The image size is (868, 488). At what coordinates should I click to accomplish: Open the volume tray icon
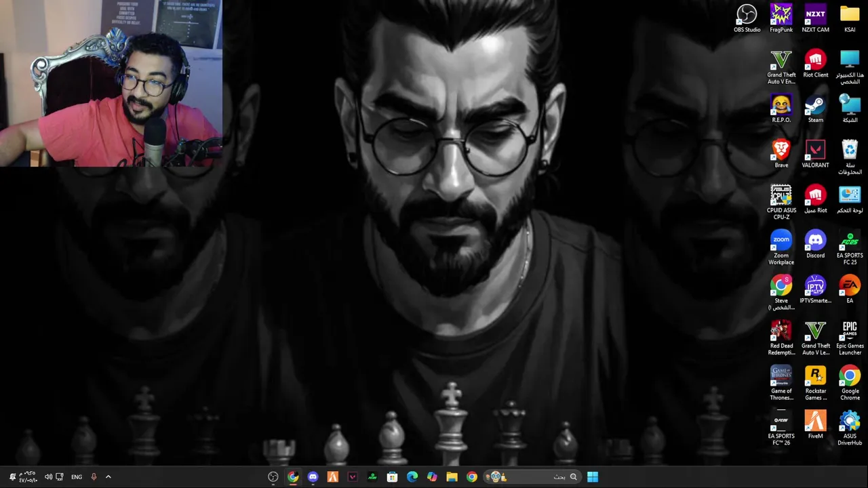click(x=48, y=477)
